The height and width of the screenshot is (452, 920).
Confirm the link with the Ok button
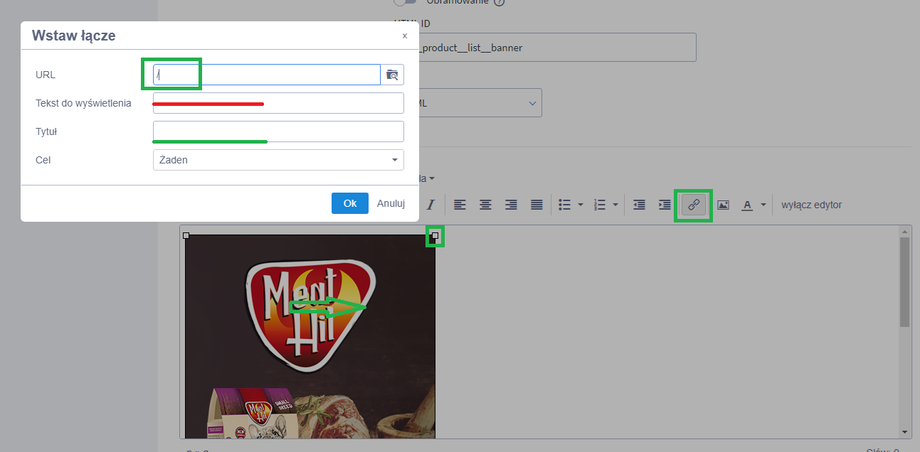[350, 203]
